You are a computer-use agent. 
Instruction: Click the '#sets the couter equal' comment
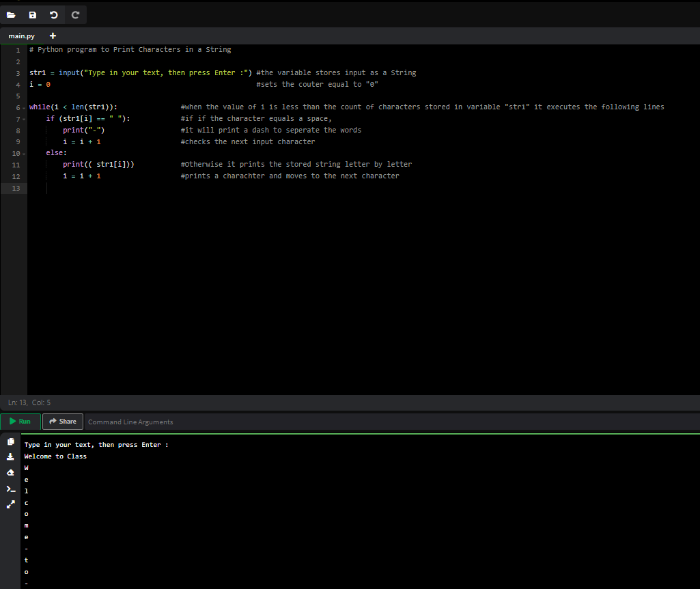(318, 85)
